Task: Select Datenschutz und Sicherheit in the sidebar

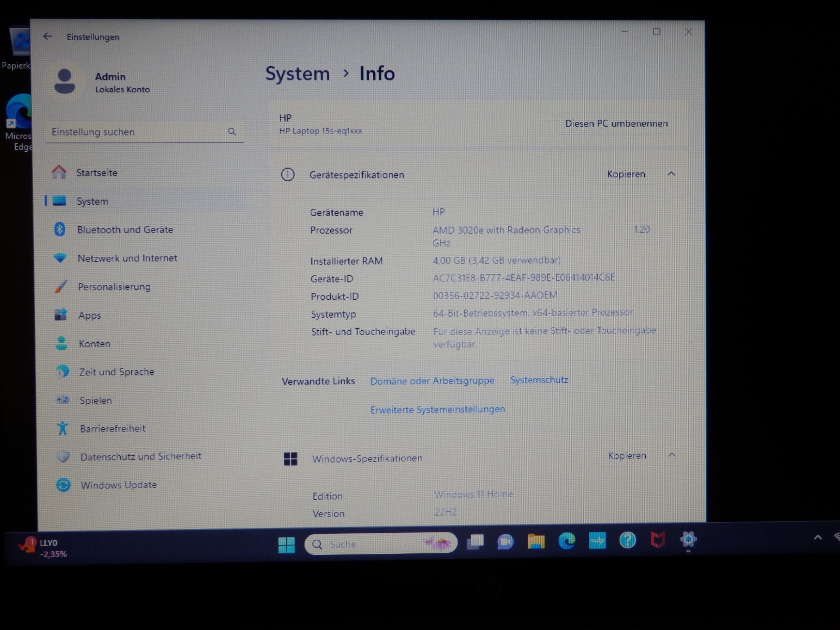Action: click(x=141, y=457)
